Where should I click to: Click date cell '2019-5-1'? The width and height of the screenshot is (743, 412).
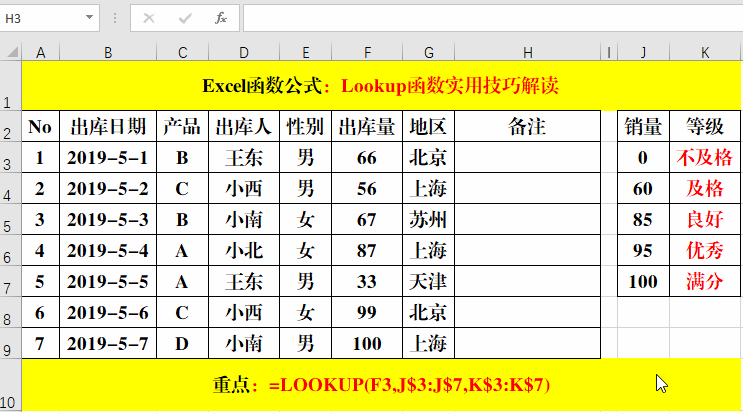pyautogui.click(x=108, y=157)
